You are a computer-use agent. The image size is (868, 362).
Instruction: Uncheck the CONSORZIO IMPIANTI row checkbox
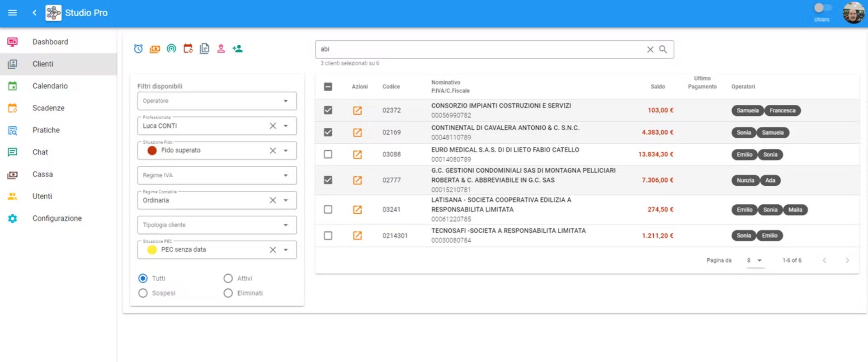(x=328, y=110)
